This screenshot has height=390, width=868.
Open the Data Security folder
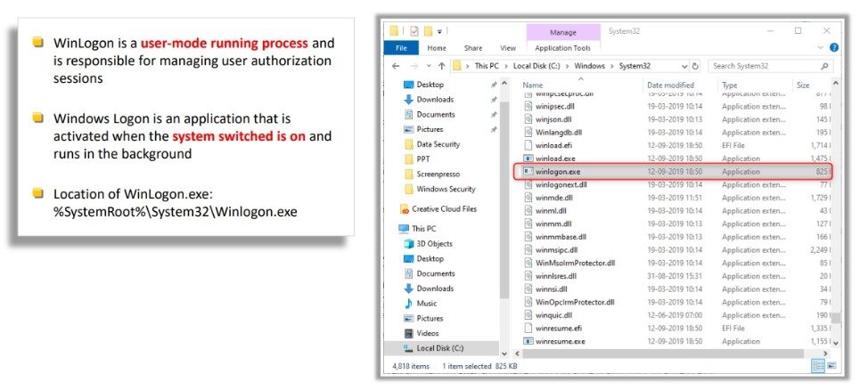438,144
